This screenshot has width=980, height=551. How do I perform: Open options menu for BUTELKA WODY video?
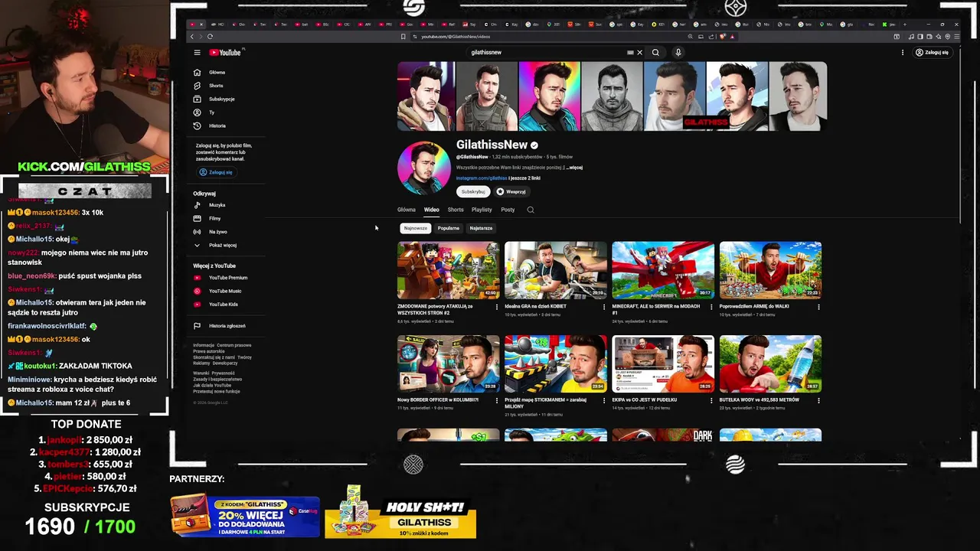click(818, 400)
